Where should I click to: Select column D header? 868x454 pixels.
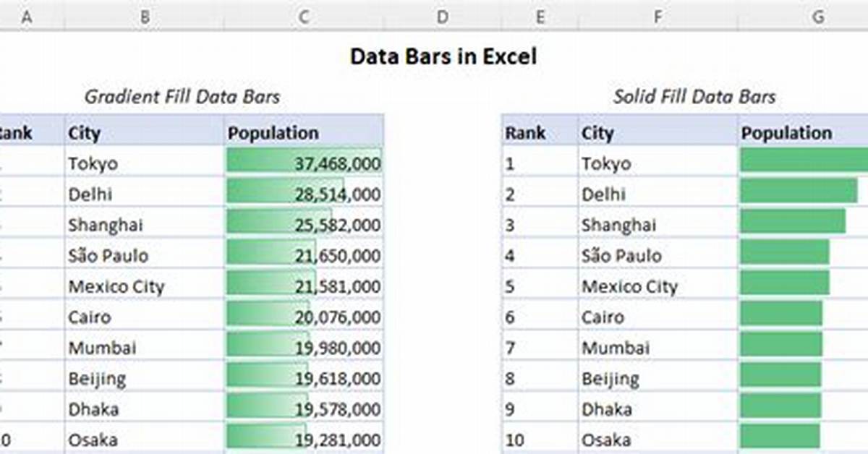pyautogui.click(x=443, y=15)
